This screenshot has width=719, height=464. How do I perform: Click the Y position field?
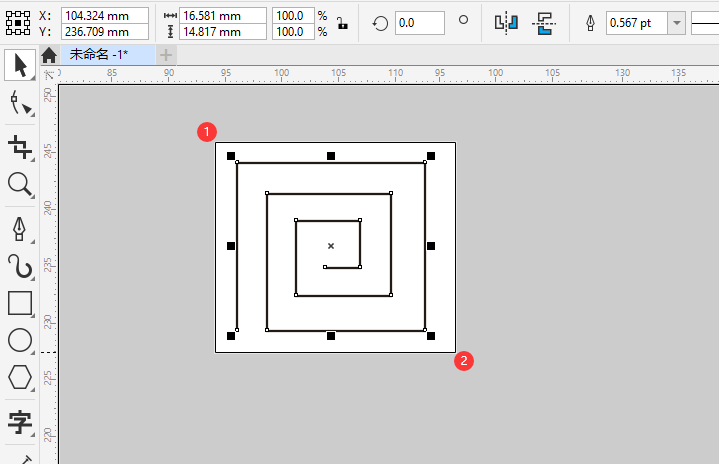[105, 32]
